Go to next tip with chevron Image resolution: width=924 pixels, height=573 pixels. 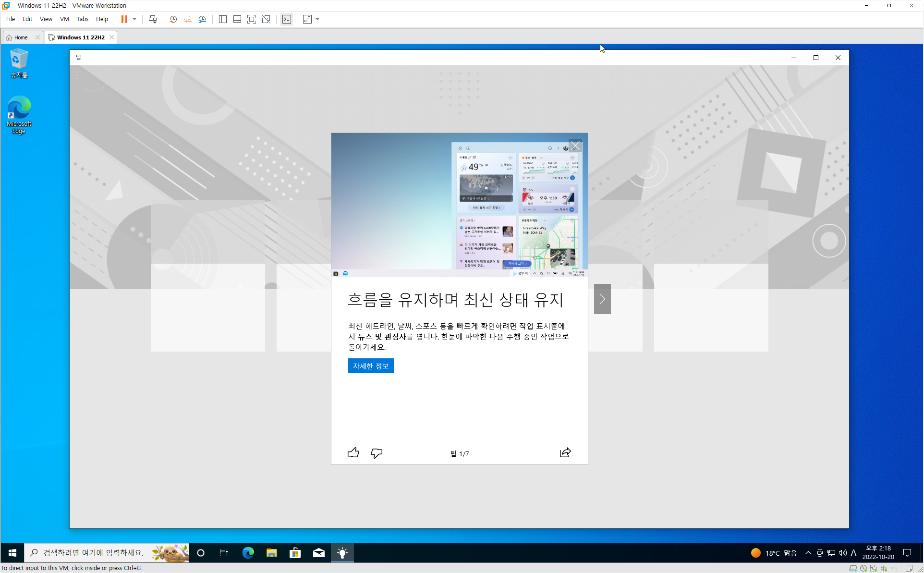click(x=602, y=299)
